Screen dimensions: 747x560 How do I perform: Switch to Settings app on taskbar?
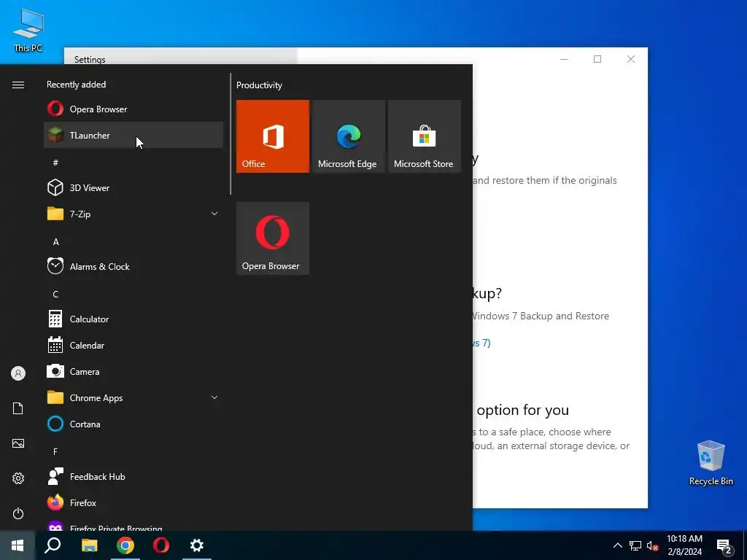click(x=197, y=545)
